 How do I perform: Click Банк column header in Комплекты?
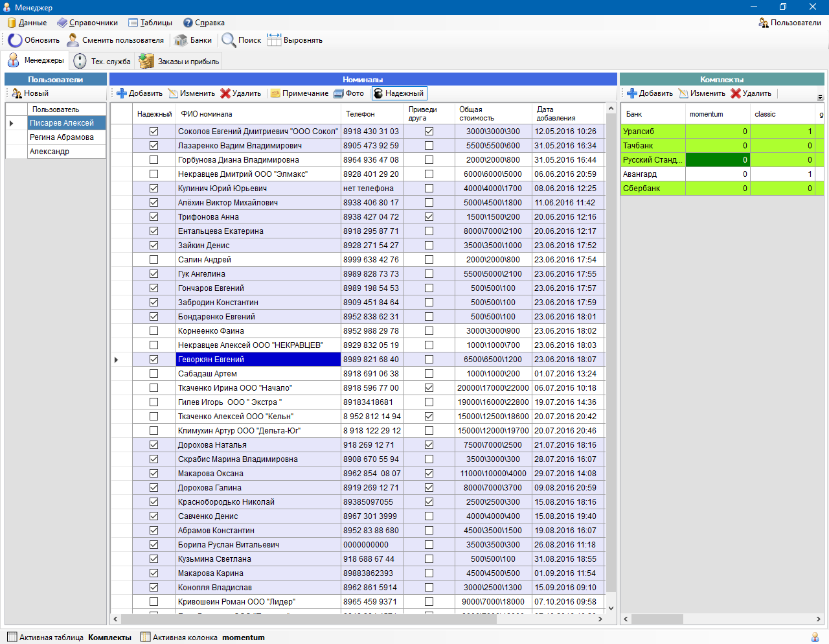653,113
